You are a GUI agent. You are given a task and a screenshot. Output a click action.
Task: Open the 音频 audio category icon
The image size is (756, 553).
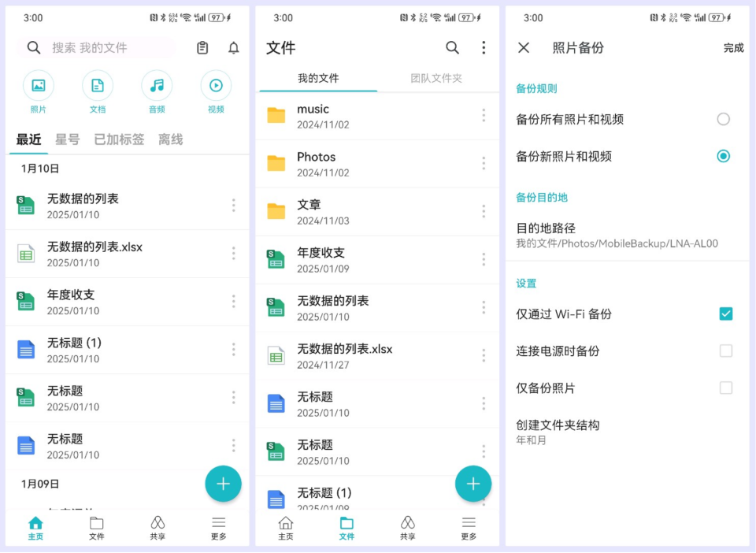[x=157, y=86]
